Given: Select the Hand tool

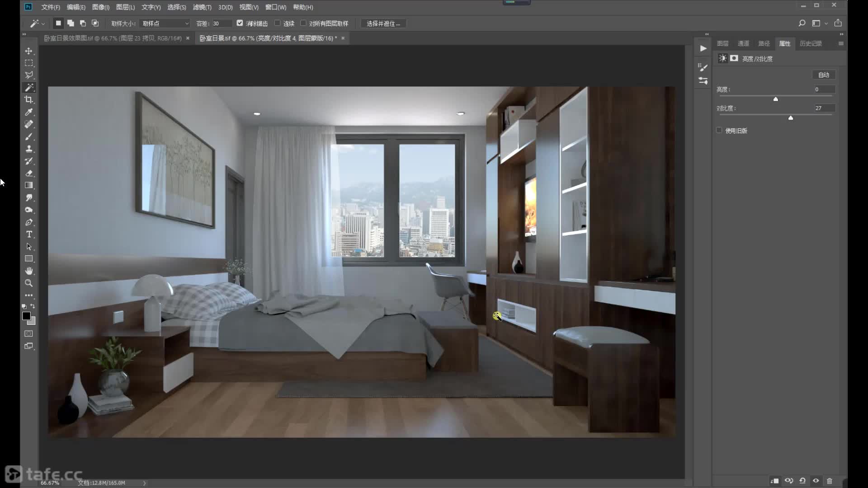Looking at the screenshot, I should [x=28, y=271].
